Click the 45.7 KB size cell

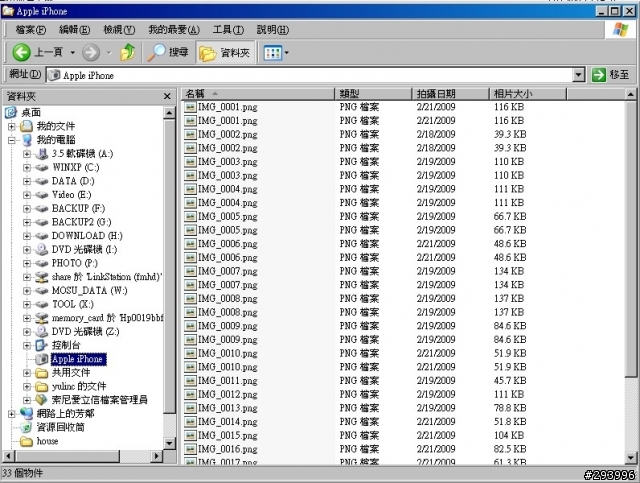pyautogui.click(x=510, y=381)
